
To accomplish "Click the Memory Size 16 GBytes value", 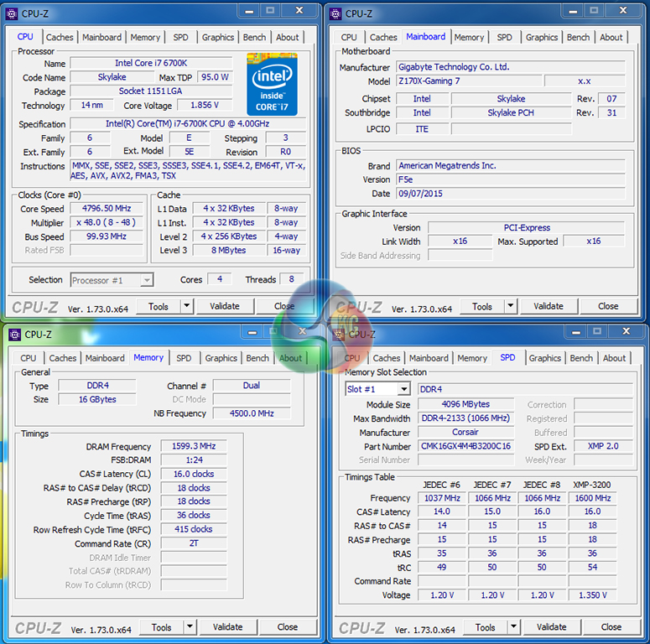I will (97, 399).
